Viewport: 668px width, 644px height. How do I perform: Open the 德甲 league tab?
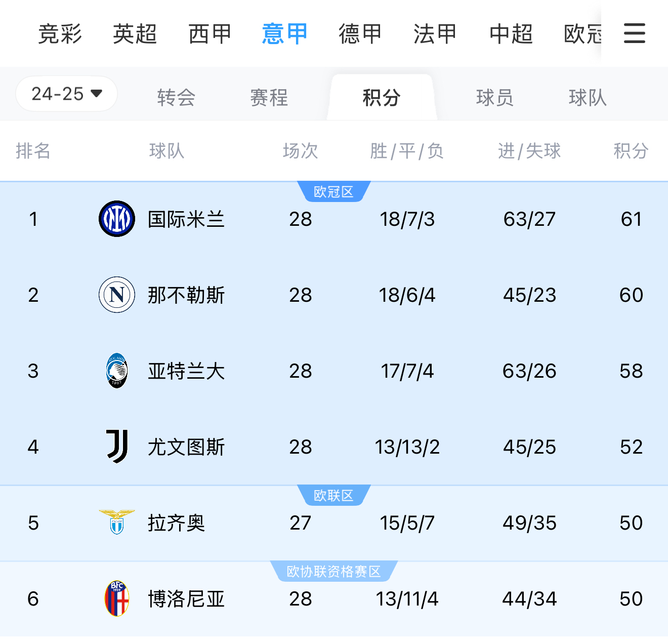pos(360,34)
